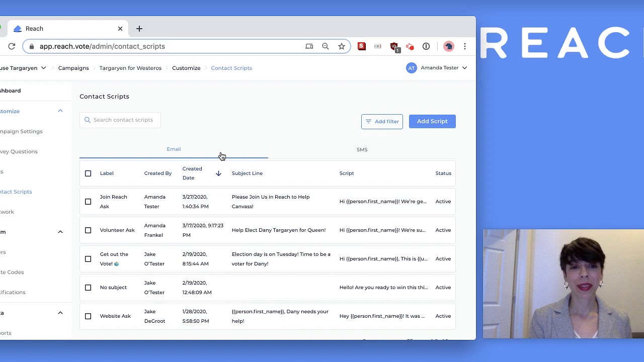Viewport: 644px width, 362px height.
Task: Click the browser address bar URL
Action: 102,46
